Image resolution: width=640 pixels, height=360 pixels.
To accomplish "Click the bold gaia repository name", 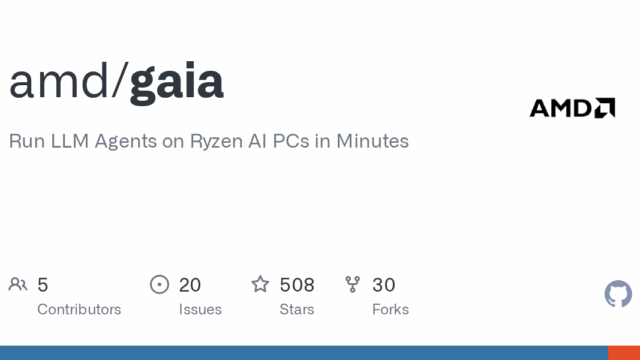I will [x=176, y=83].
